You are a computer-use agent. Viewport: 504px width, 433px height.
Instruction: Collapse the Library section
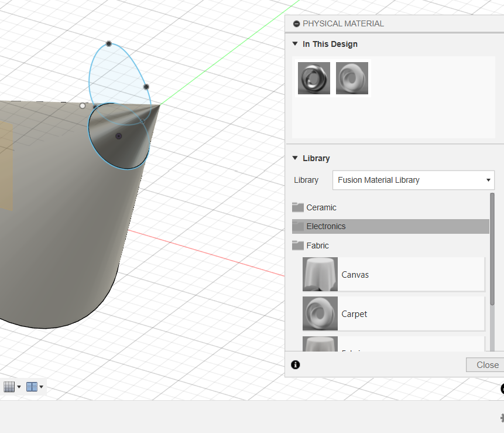[x=295, y=158]
